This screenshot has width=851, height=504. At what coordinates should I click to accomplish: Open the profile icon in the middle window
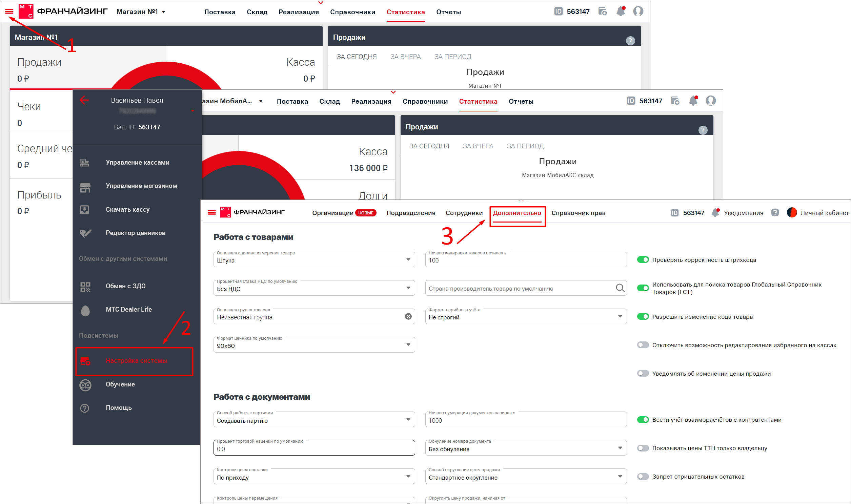click(x=711, y=101)
